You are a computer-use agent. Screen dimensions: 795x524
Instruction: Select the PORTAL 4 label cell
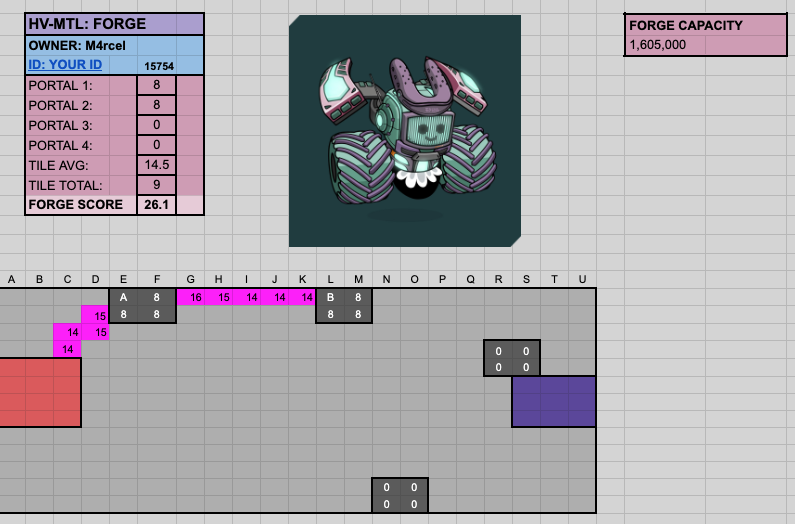[81, 145]
